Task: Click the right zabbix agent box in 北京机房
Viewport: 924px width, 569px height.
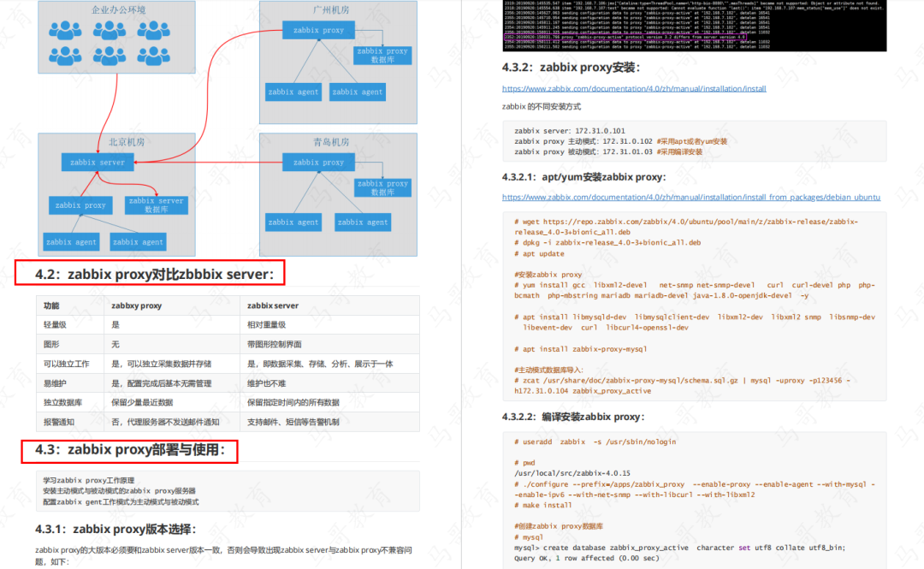Action: tap(138, 242)
